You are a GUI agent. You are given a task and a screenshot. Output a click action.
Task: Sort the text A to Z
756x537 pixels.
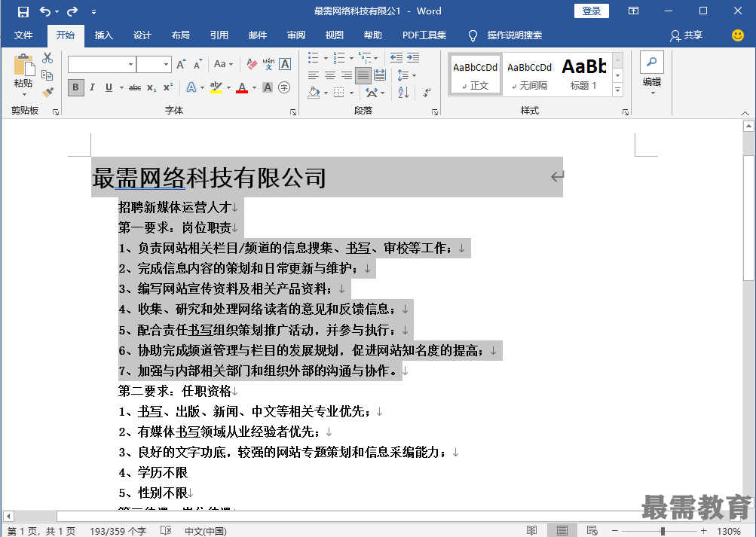click(403, 92)
